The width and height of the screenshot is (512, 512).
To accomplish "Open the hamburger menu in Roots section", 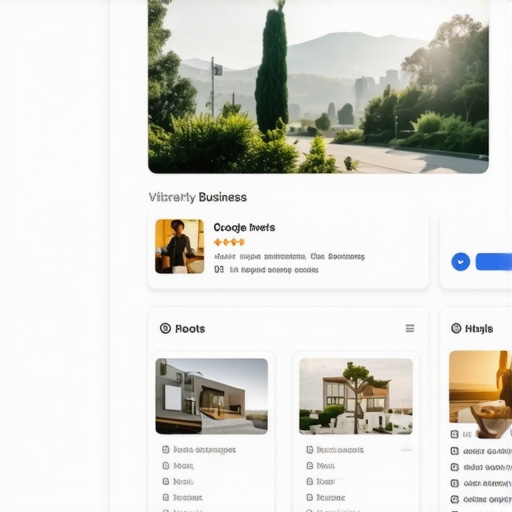I will tap(410, 328).
